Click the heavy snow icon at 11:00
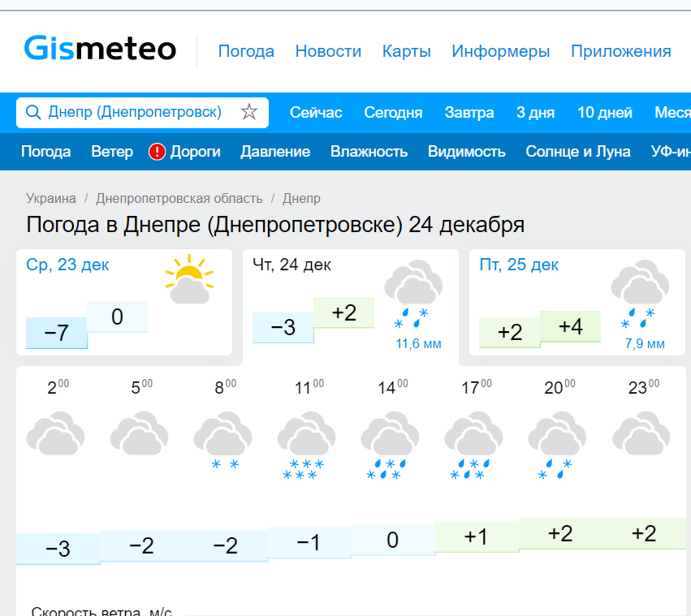Viewport: 691px width, 616px height. pyautogui.click(x=306, y=446)
